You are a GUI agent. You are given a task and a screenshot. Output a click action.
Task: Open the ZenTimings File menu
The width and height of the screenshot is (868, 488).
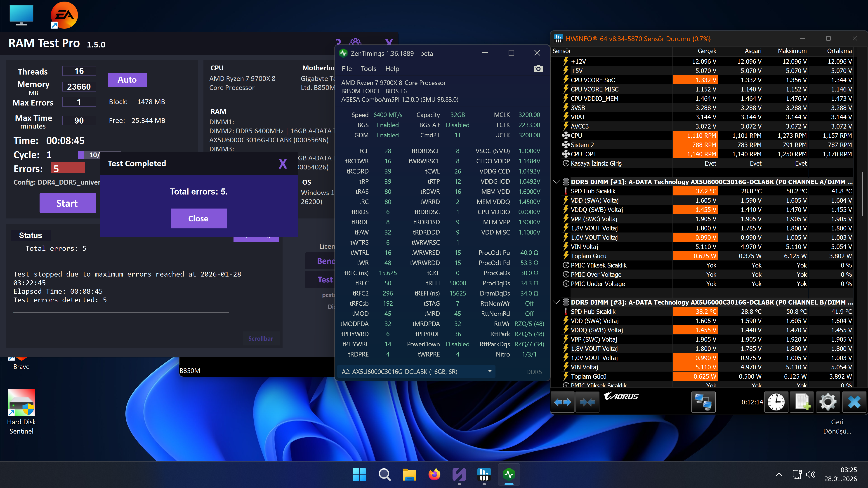[x=346, y=69]
